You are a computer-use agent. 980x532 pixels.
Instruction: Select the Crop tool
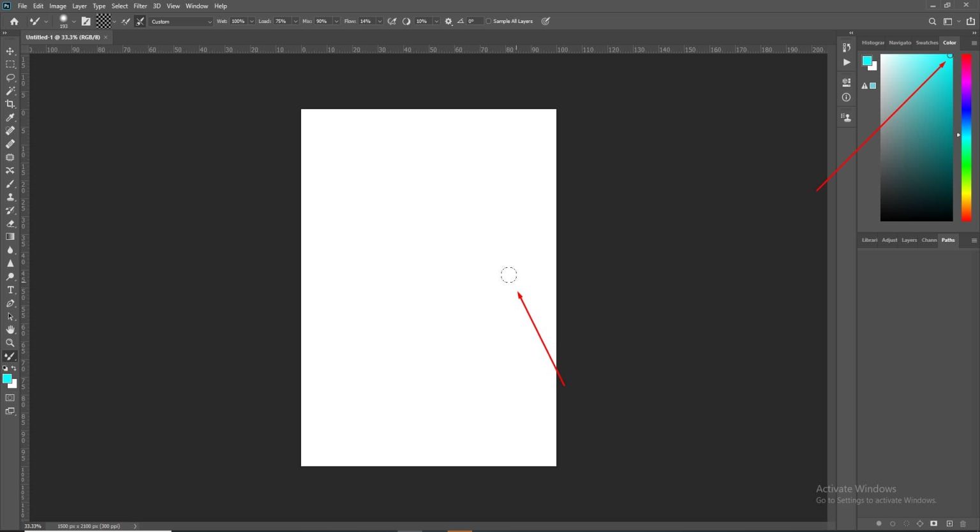10,104
